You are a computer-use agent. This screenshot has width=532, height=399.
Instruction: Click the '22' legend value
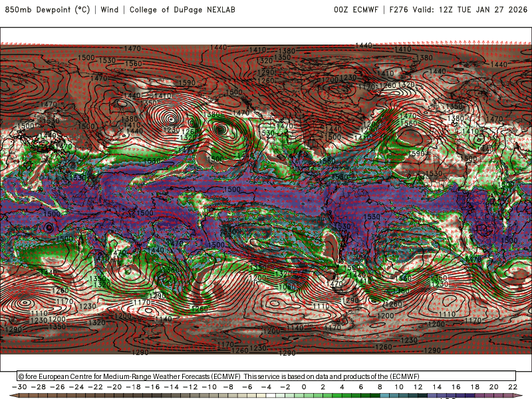click(513, 387)
